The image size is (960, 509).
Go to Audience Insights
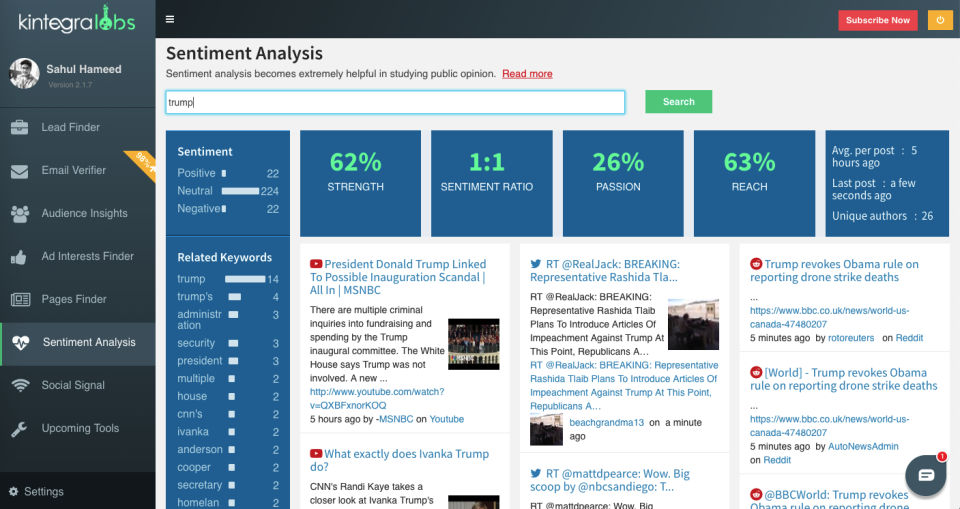point(77,213)
